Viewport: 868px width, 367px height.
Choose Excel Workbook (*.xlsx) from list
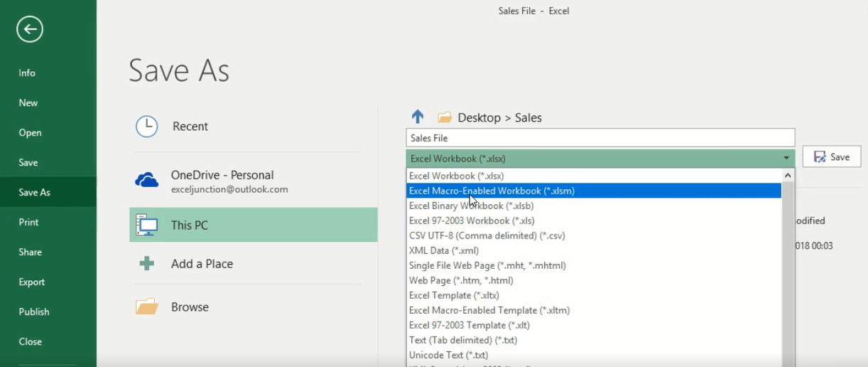[594, 176]
